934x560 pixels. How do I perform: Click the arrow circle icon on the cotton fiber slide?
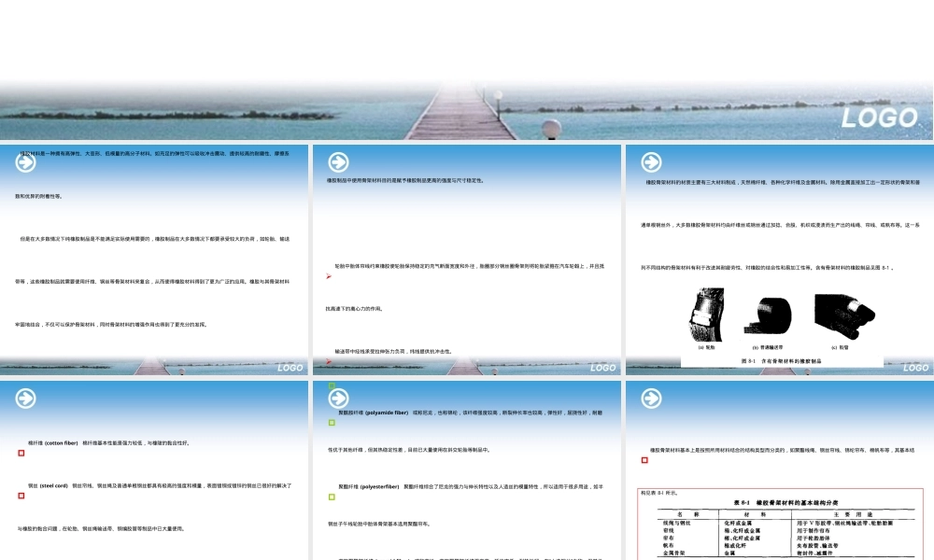[x=25, y=399]
